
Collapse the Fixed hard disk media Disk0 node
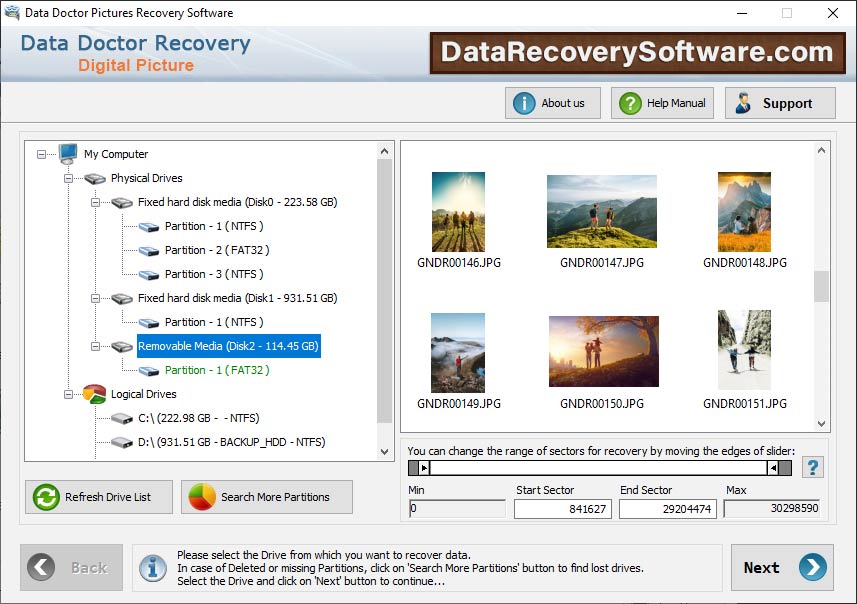pyautogui.click(x=95, y=202)
